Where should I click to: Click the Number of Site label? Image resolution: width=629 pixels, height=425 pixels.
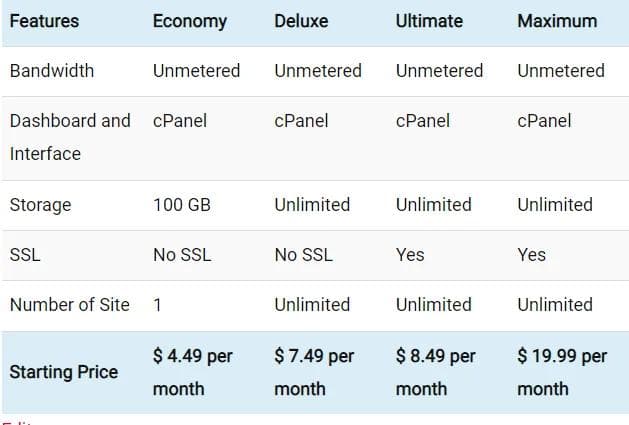(x=70, y=305)
